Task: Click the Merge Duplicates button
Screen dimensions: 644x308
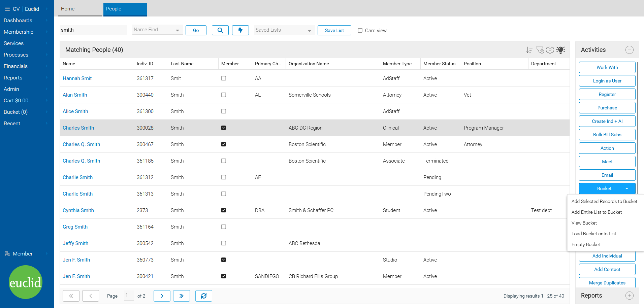Action: click(607, 283)
